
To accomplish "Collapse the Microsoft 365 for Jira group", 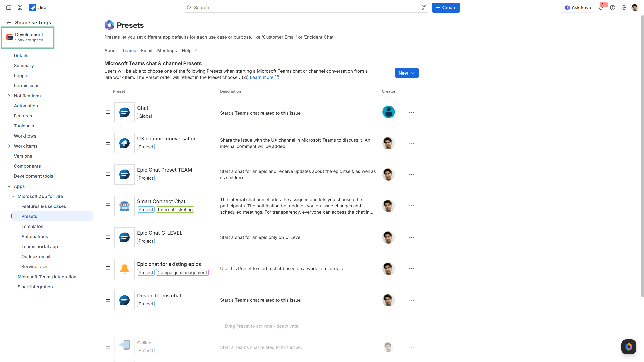I will click(13, 196).
